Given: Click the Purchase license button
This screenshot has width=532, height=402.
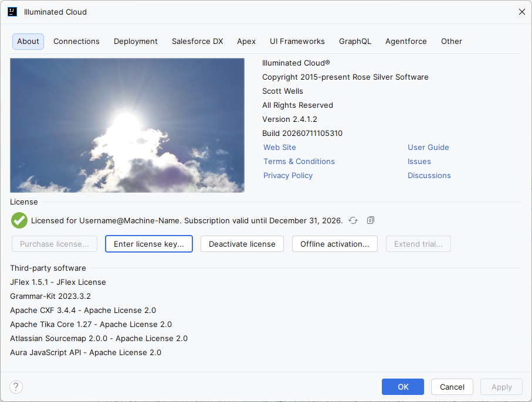Looking at the screenshot, I should point(55,244).
